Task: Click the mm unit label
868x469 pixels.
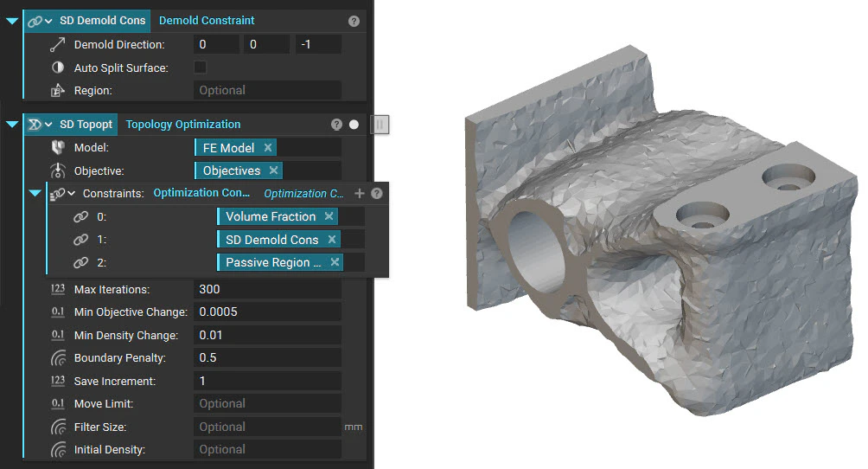Action: click(x=354, y=427)
